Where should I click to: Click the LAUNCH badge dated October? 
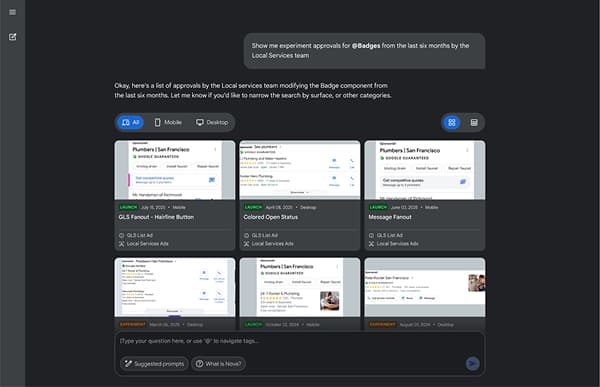tap(253, 324)
